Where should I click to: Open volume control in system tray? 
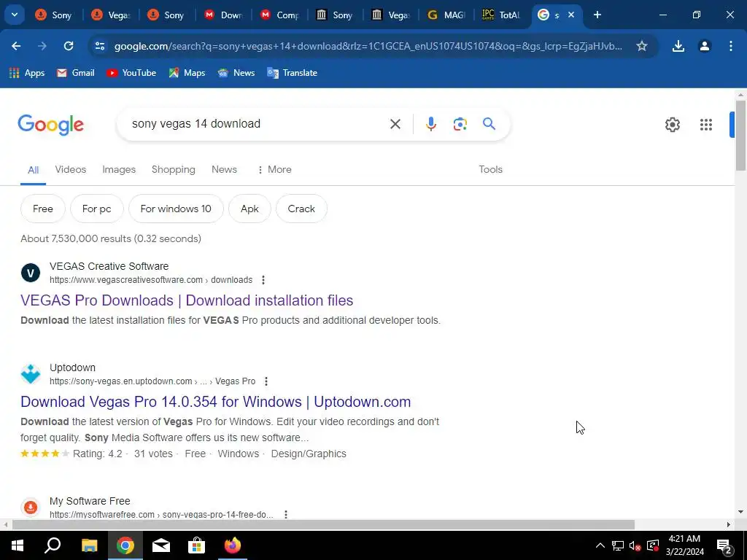635,545
